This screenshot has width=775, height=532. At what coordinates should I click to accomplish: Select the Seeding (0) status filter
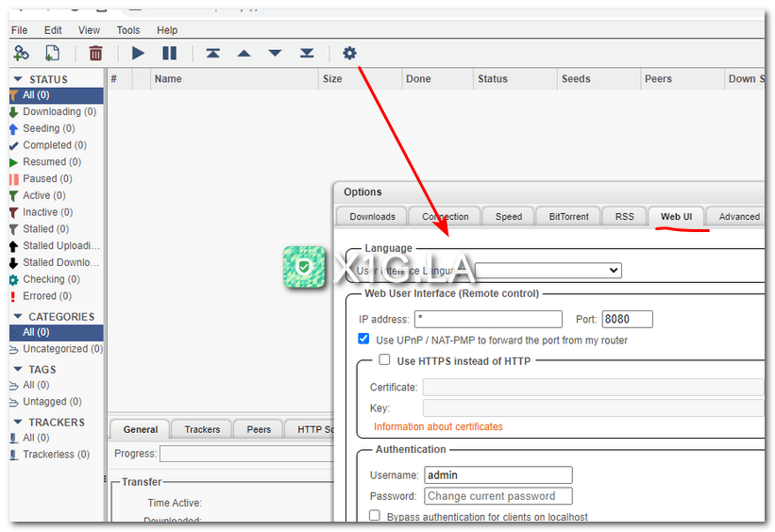click(x=56, y=128)
